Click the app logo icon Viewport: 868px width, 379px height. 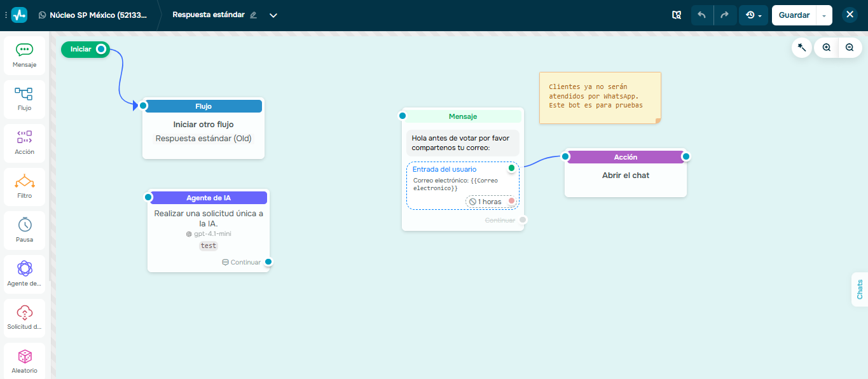coord(19,15)
